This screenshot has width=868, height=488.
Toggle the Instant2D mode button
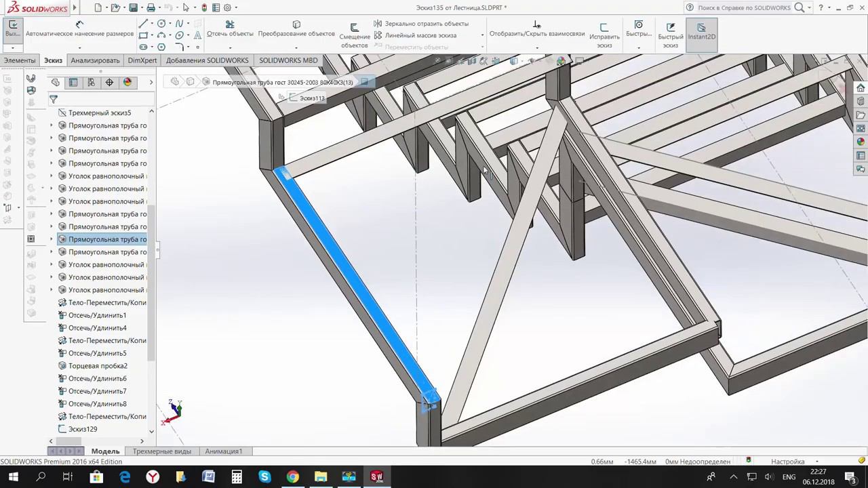[701, 31]
